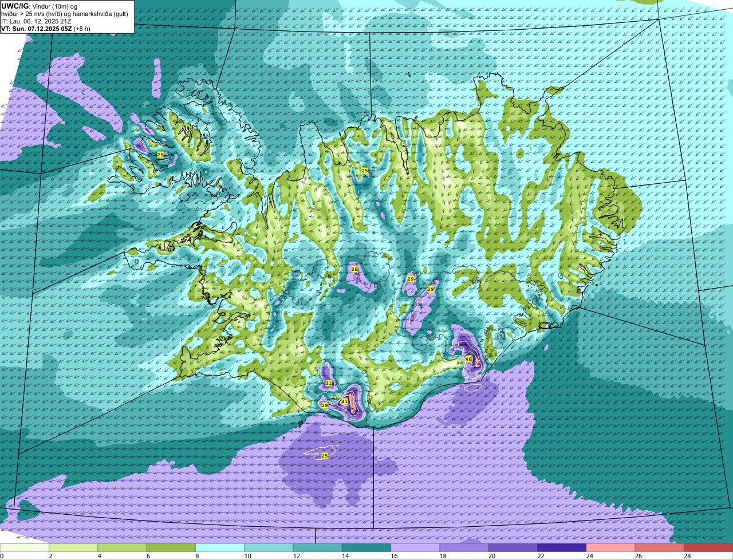The image size is (733, 560).
Task: Select the 10–12 m/s light teal legend swatch
Action: pyautogui.click(x=269, y=548)
